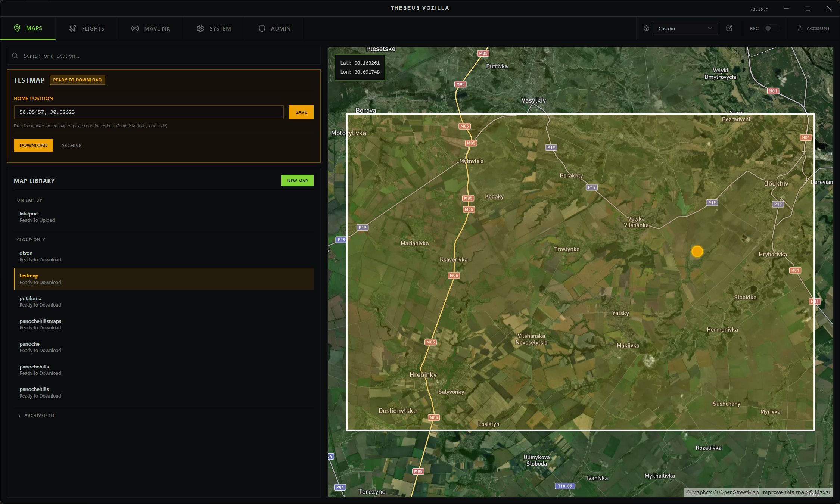Switch to the Maps tab

(28, 28)
